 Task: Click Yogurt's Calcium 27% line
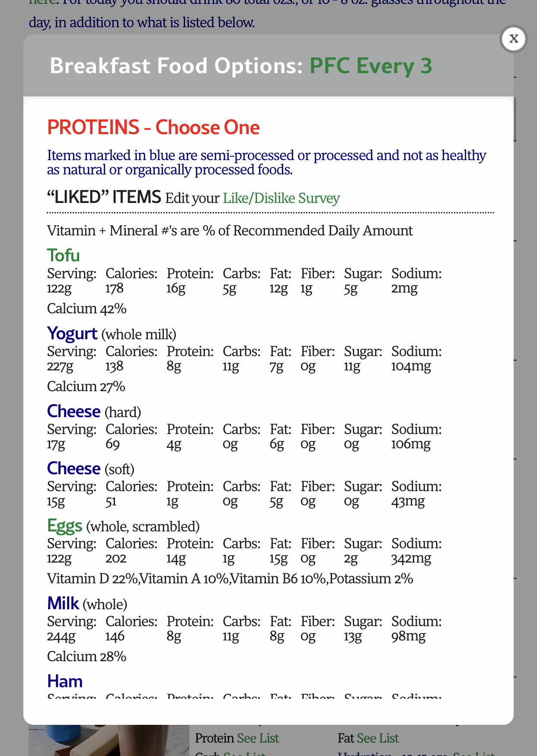coord(86,387)
